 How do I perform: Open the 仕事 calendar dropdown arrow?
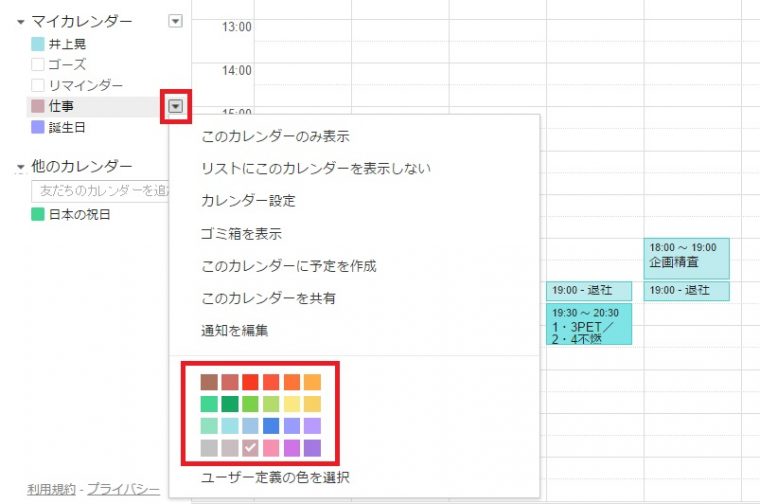tap(175, 106)
